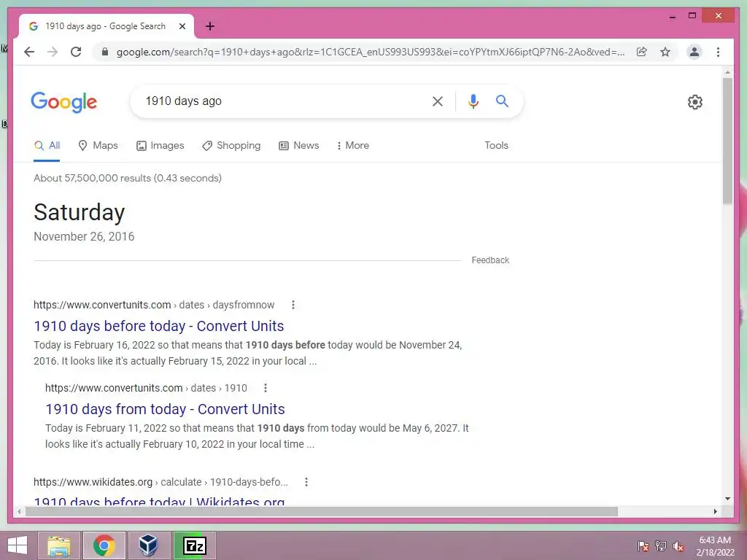
Task: Submit search with magnifier icon
Action: (x=502, y=101)
